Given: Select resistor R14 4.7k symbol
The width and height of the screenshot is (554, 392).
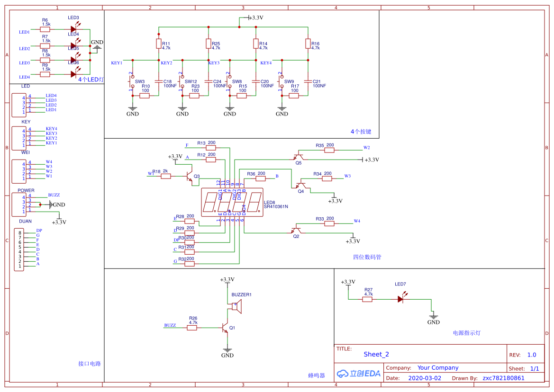Looking at the screenshot, I should [256, 44].
